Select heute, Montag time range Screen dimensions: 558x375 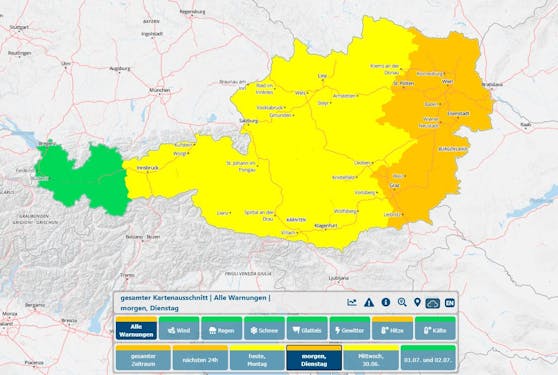click(x=257, y=358)
